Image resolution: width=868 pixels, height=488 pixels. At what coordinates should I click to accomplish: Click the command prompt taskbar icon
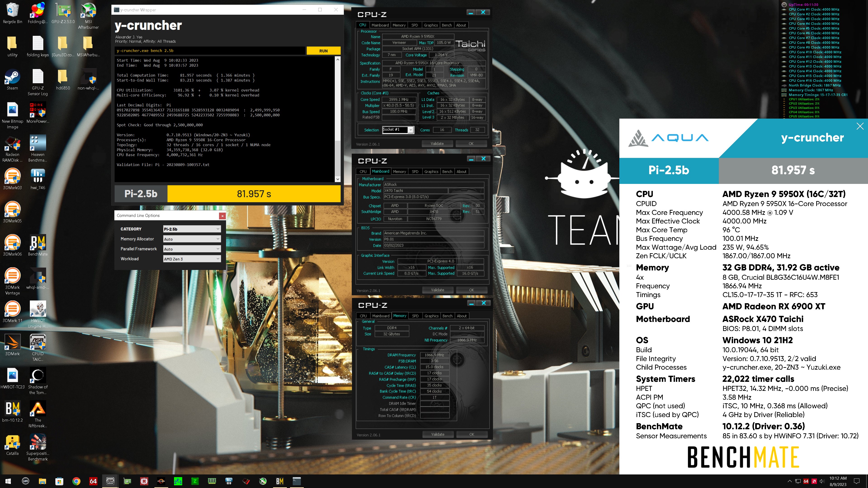pyautogui.click(x=297, y=481)
